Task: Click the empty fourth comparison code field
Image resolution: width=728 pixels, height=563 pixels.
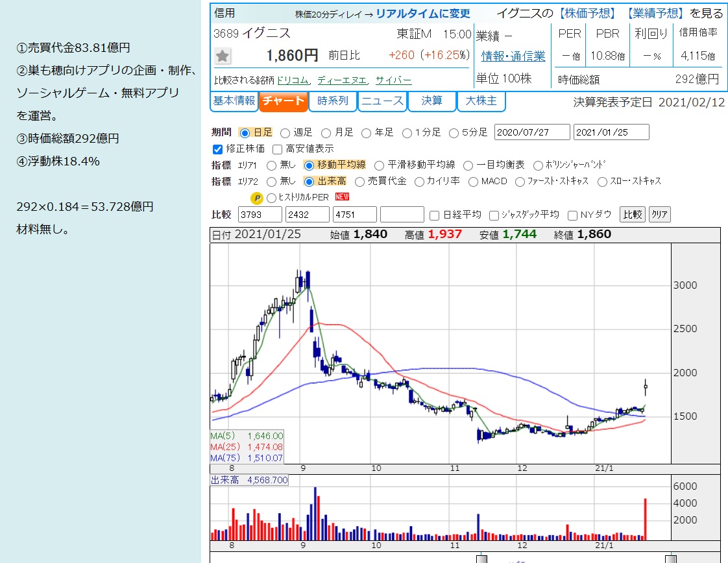Action: 402,215
